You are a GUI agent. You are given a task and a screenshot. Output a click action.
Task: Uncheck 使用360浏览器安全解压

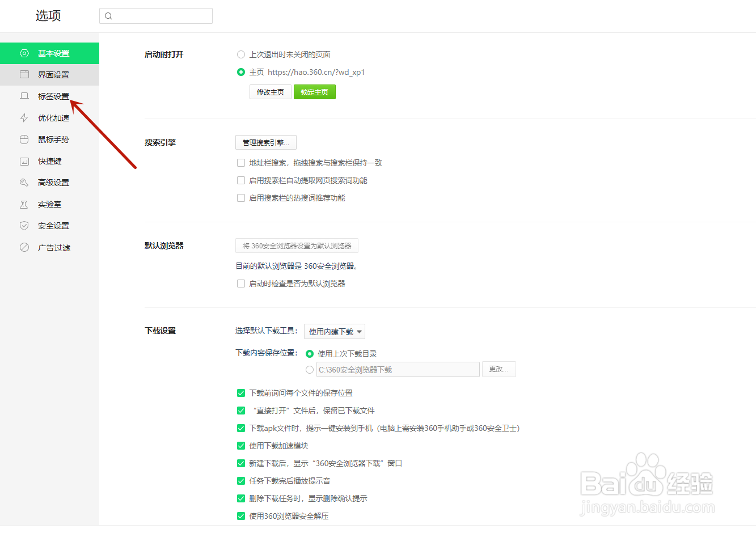(x=241, y=516)
